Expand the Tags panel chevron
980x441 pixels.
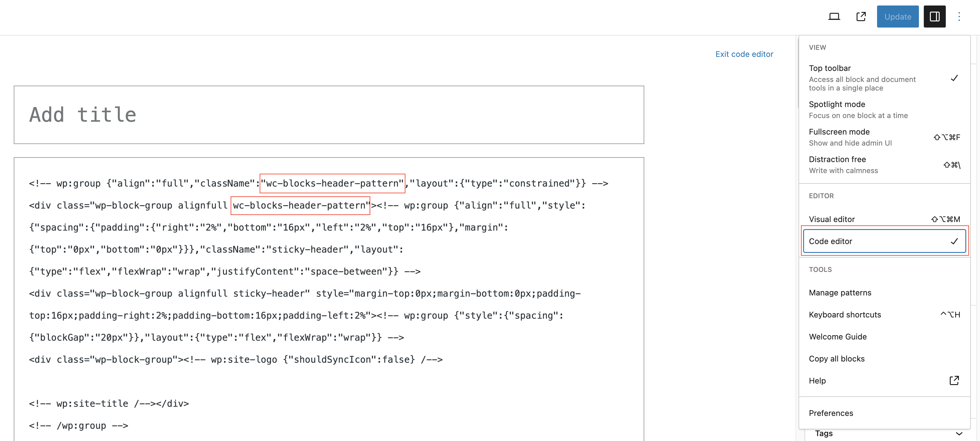click(959, 434)
